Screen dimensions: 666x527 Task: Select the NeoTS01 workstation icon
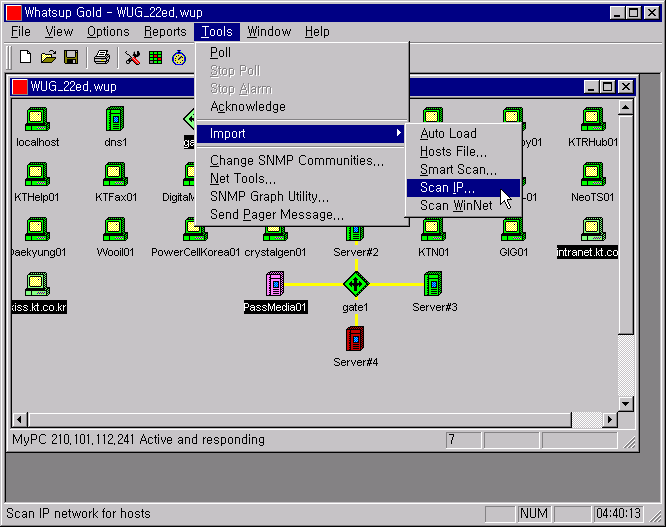[593, 174]
